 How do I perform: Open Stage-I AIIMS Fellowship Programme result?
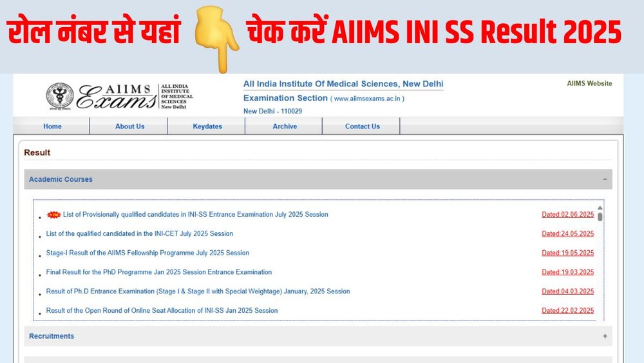(x=147, y=253)
